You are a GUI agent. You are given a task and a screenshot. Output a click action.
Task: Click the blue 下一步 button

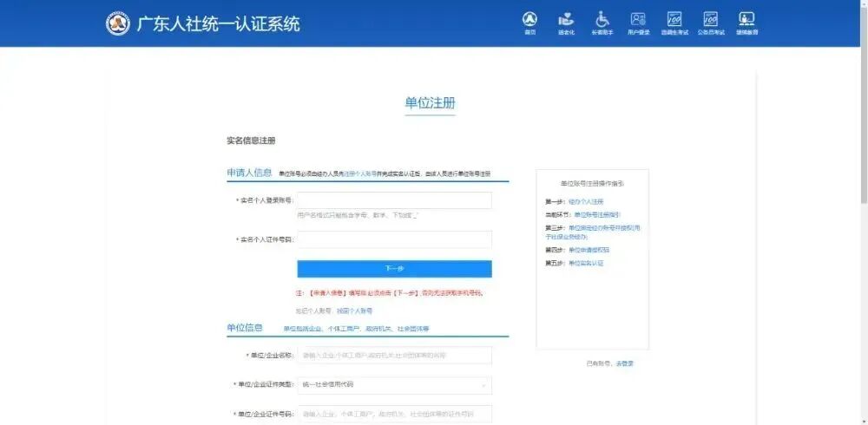[394, 269]
